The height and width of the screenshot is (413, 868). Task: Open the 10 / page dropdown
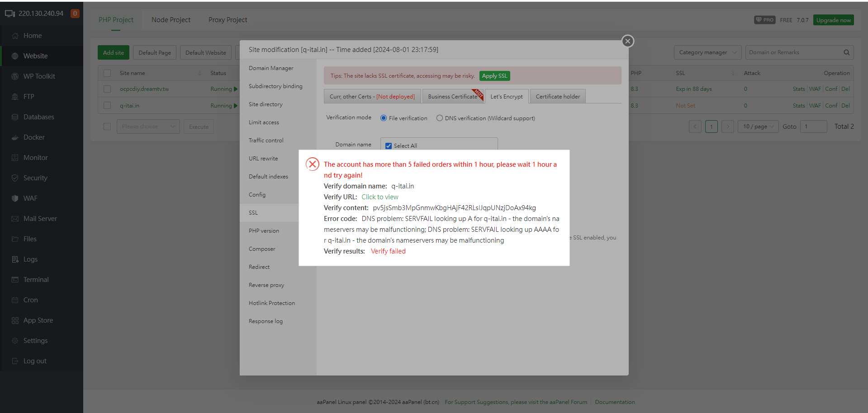[x=759, y=127]
